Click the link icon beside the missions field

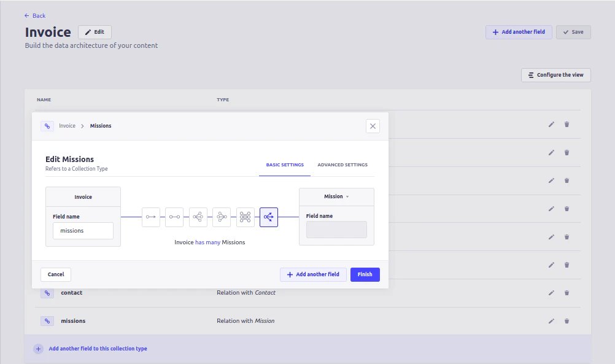[x=47, y=320]
